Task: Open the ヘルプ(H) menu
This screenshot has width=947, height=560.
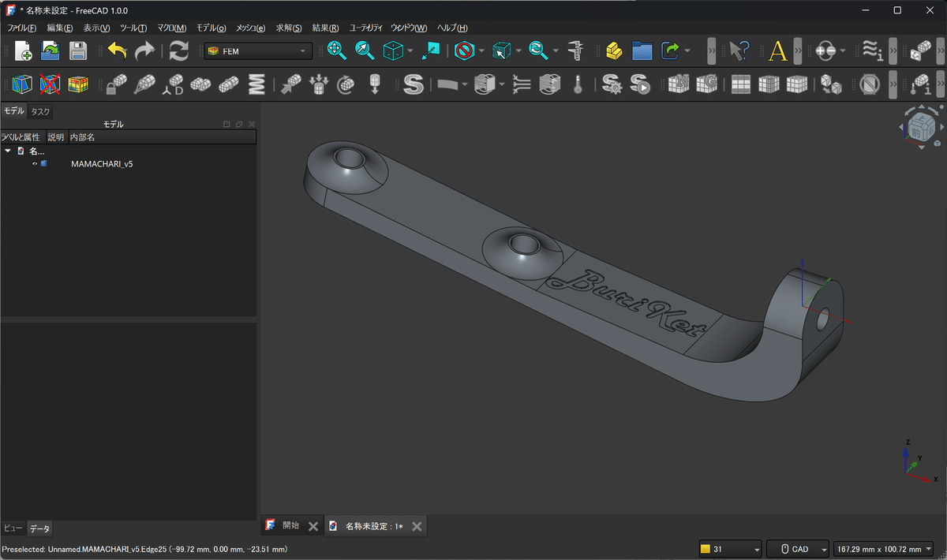Action: coord(452,28)
